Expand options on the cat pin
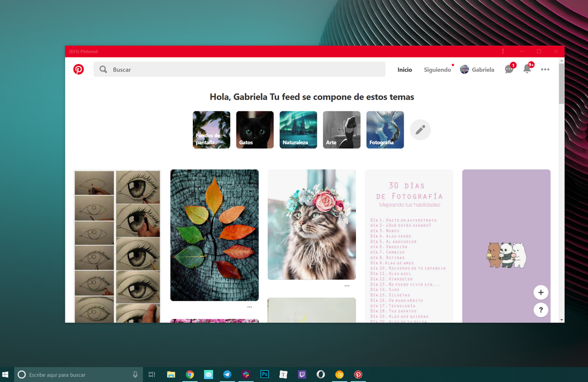Screen dimensions: 588x382 tap(347, 285)
